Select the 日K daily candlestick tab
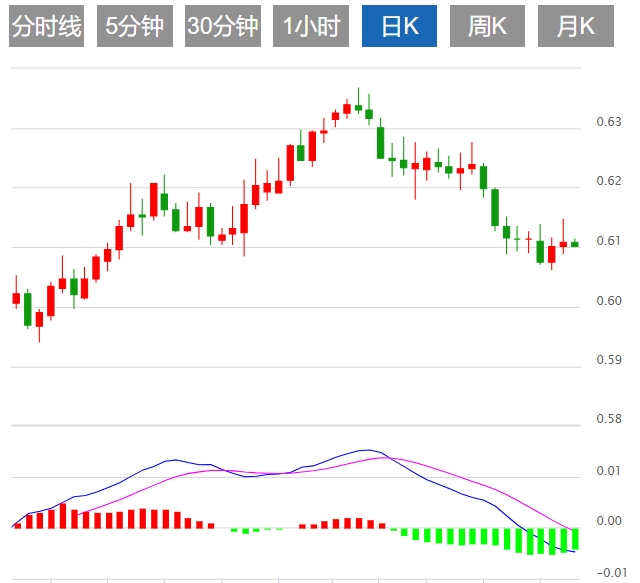This screenshot has height=583, width=640. tap(400, 26)
